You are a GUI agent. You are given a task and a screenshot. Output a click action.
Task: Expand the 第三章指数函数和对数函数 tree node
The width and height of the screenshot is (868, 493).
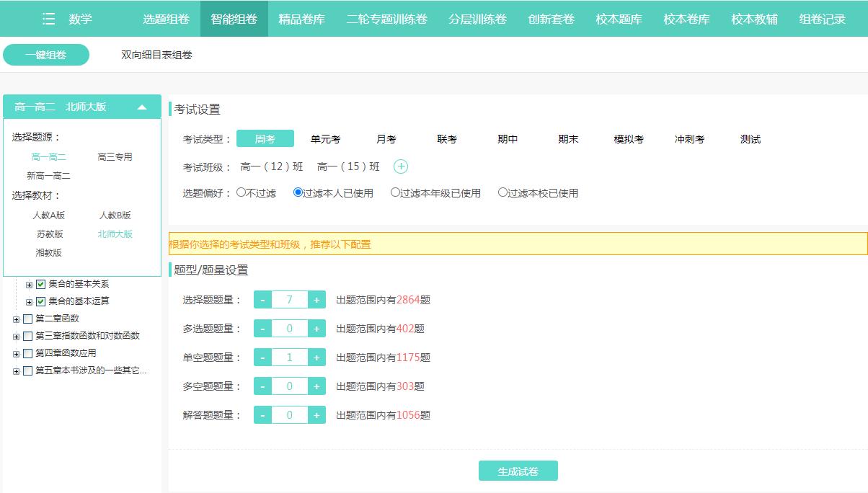click(x=16, y=335)
